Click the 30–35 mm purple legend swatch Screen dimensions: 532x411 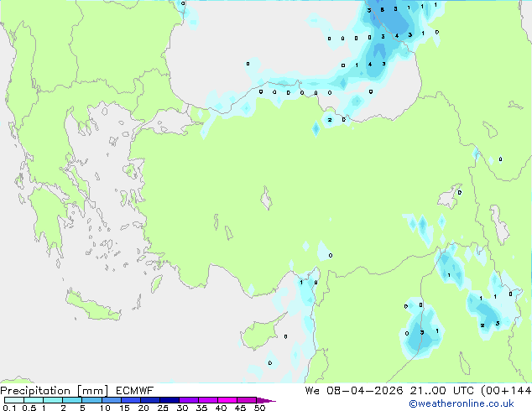coord(189,400)
